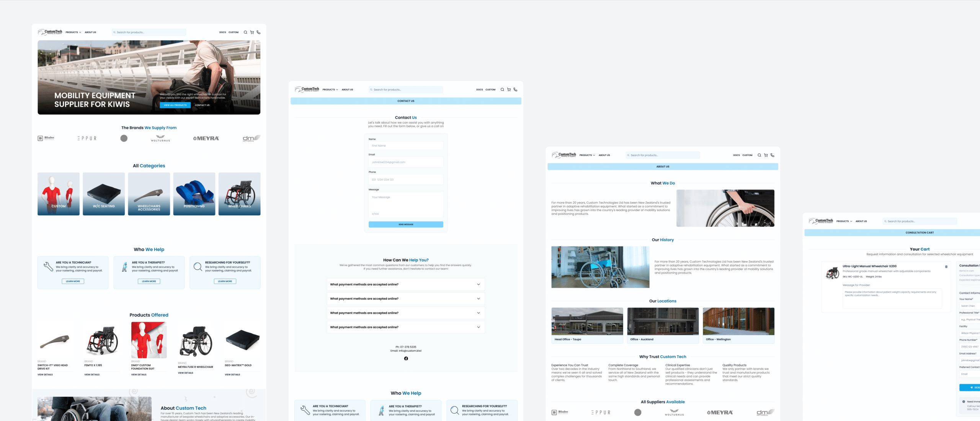Click the CustomTech logo on the Consultation Cart page
The image size is (980, 421).
click(x=821, y=221)
